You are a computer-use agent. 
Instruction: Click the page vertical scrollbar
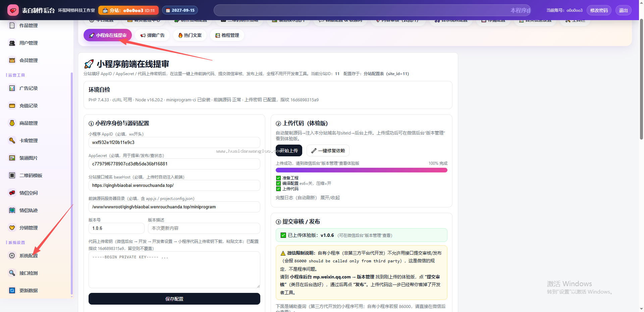click(641, 80)
